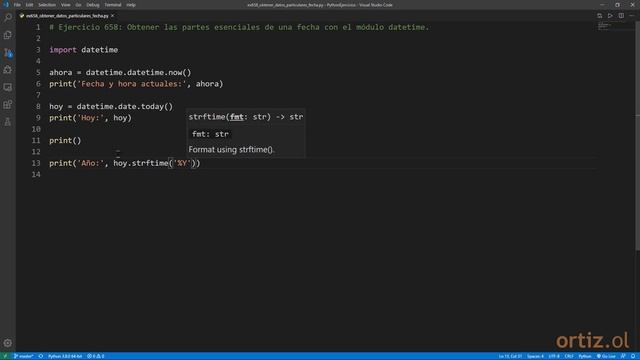Viewport: 640px width, 360px height.
Task: Open the Explorer files icon
Action: click(x=8, y=35)
